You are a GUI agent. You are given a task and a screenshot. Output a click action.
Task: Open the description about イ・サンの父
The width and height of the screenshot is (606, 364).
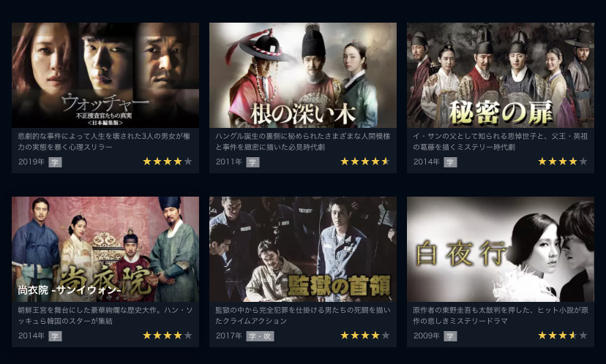pos(500,142)
